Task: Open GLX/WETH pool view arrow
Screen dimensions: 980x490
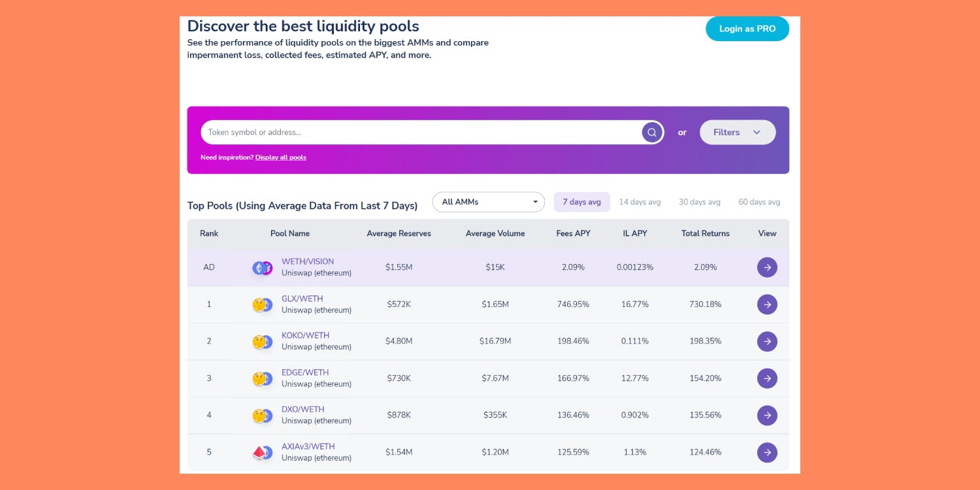Action: 767,304
